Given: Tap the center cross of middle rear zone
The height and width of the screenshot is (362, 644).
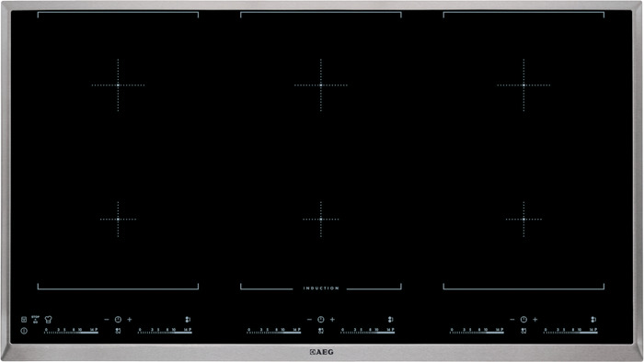Looking at the screenshot, I should point(321,85).
